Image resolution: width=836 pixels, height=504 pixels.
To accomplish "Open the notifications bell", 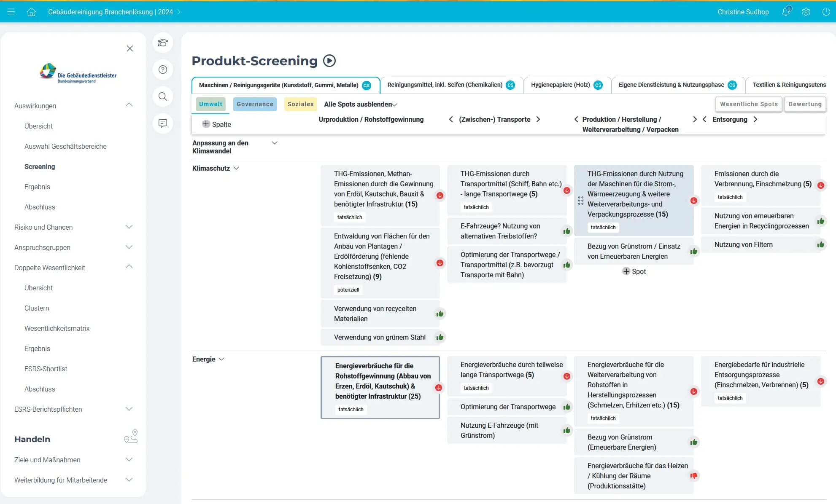I will coord(786,12).
